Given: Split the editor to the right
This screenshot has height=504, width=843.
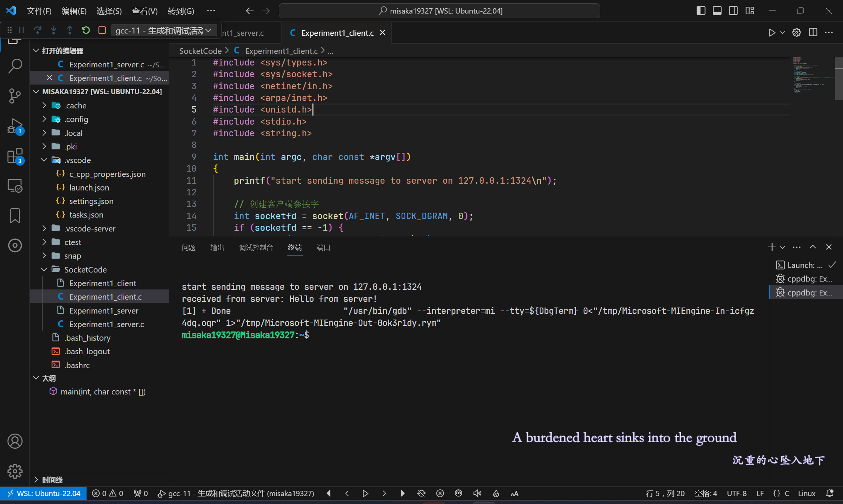Looking at the screenshot, I should pos(813,33).
